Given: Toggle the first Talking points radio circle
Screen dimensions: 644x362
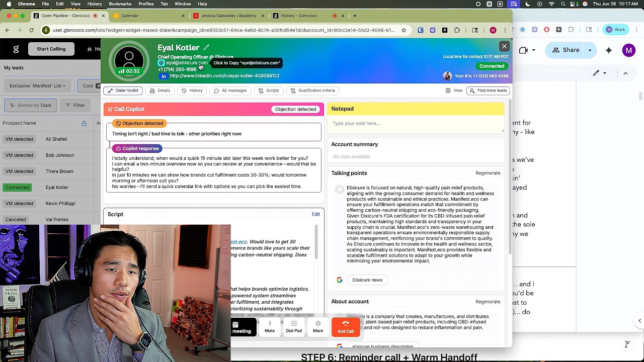Looking at the screenshot, I should click(340, 190).
